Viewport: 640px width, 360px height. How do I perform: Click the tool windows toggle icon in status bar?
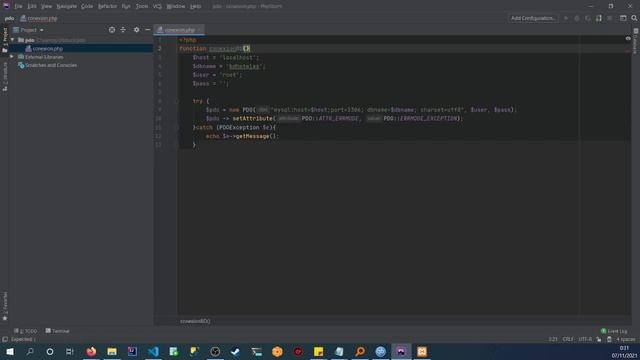coord(5,340)
